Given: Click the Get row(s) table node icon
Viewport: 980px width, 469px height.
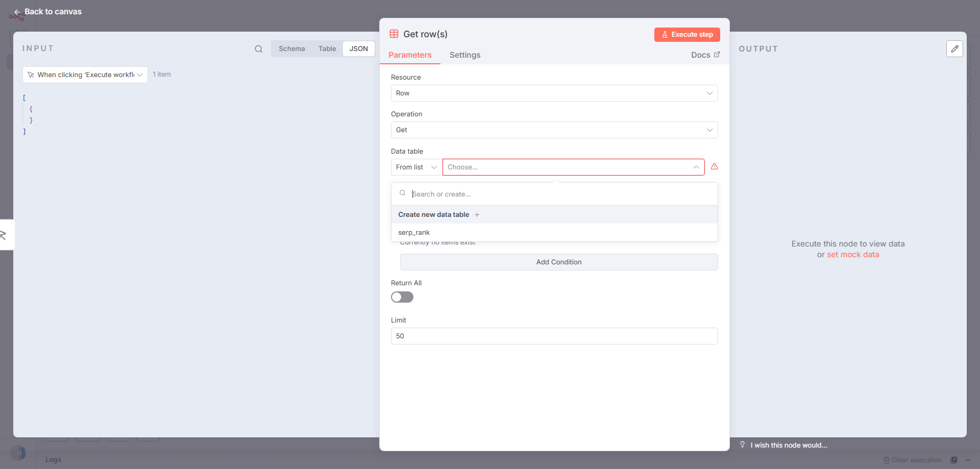Looking at the screenshot, I should pyautogui.click(x=394, y=34).
